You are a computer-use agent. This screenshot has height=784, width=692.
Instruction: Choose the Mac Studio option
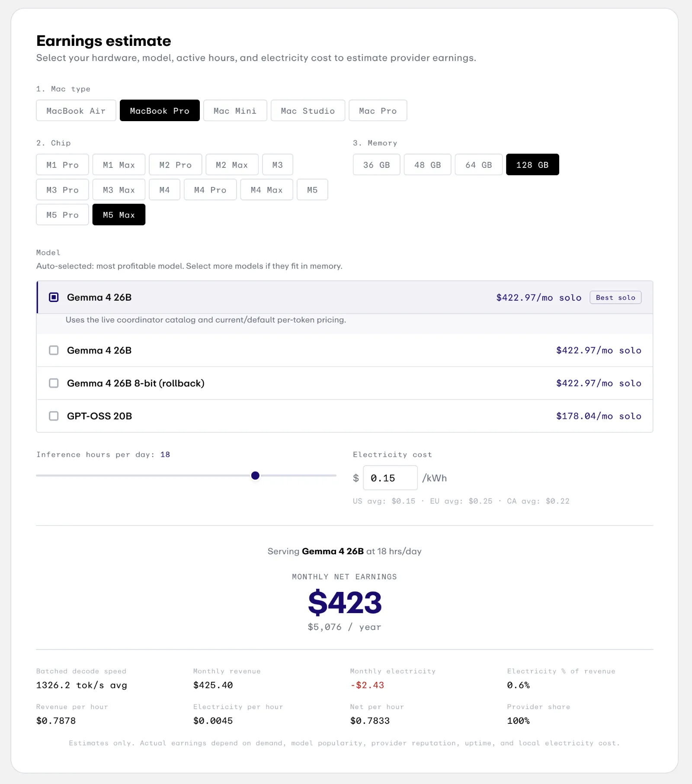point(308,111)
